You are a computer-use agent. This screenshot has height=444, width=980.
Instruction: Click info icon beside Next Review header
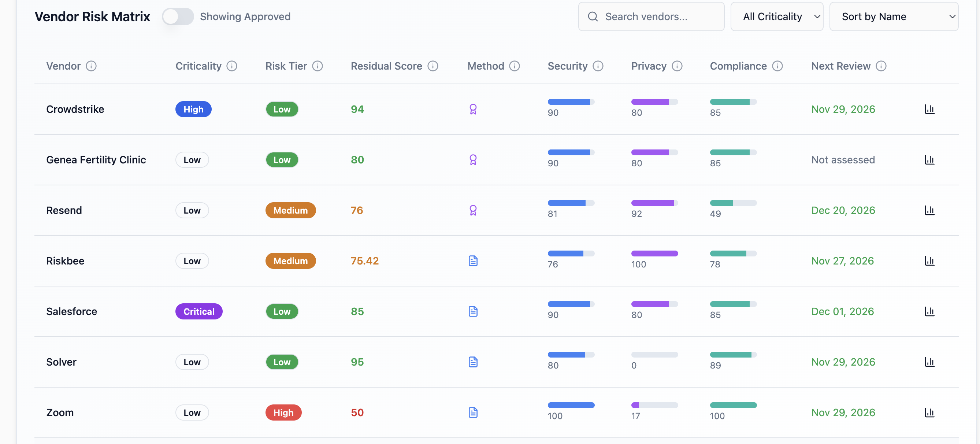coord(881,66)
